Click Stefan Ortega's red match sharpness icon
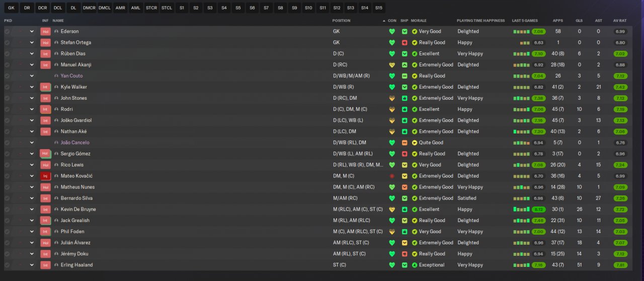This screenshot has width=644, height=281. 405,42
